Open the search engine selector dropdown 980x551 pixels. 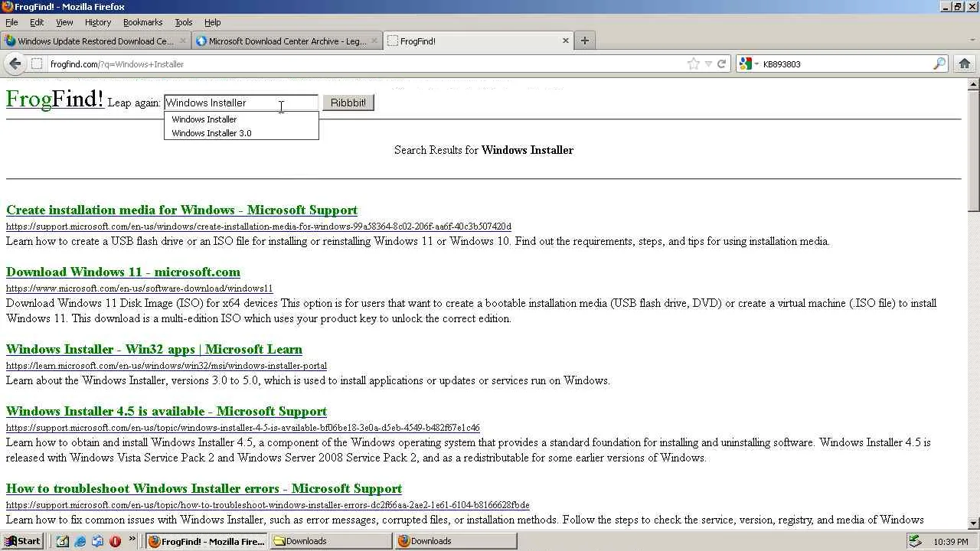point(747,64)
